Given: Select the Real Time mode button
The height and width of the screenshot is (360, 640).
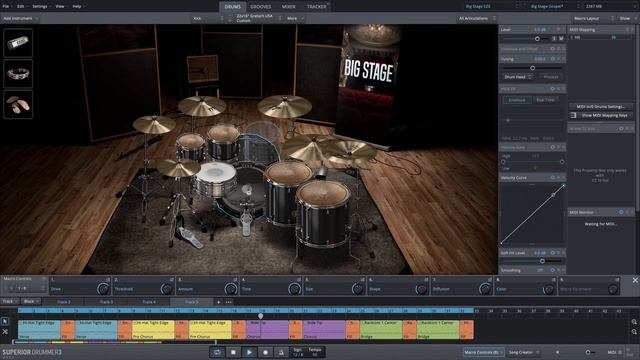Looking at the screenshot, I should point(545,100).
